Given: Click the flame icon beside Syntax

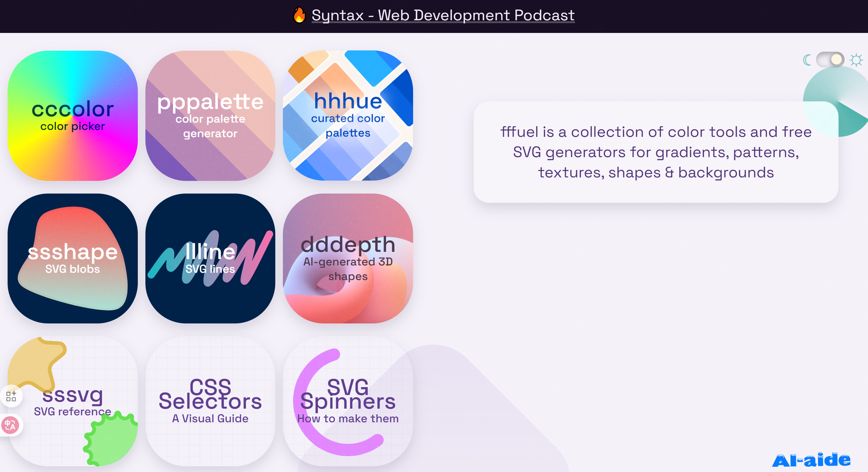Looking at the screenshot, I should pos(299,15).
